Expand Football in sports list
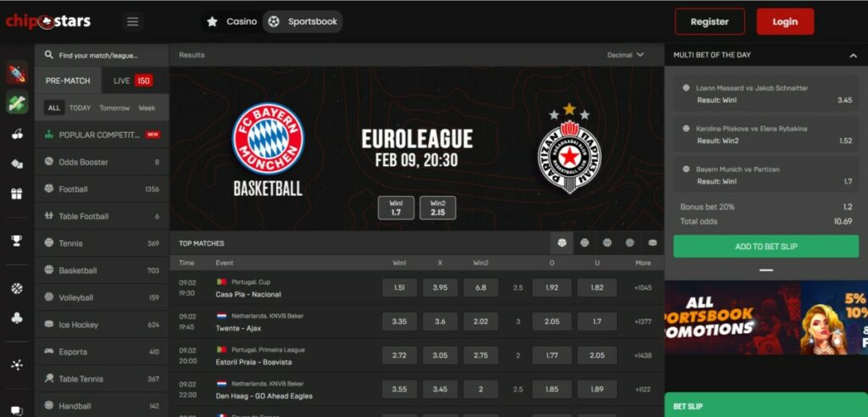The image size is (868, 417). (x=102, y=189)
